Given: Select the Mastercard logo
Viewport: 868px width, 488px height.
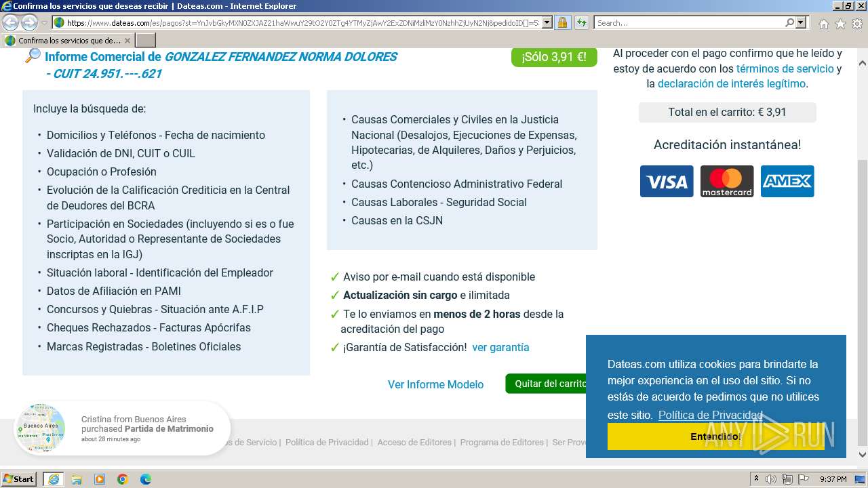Looking at the screenshot, I should pos(727,182).
